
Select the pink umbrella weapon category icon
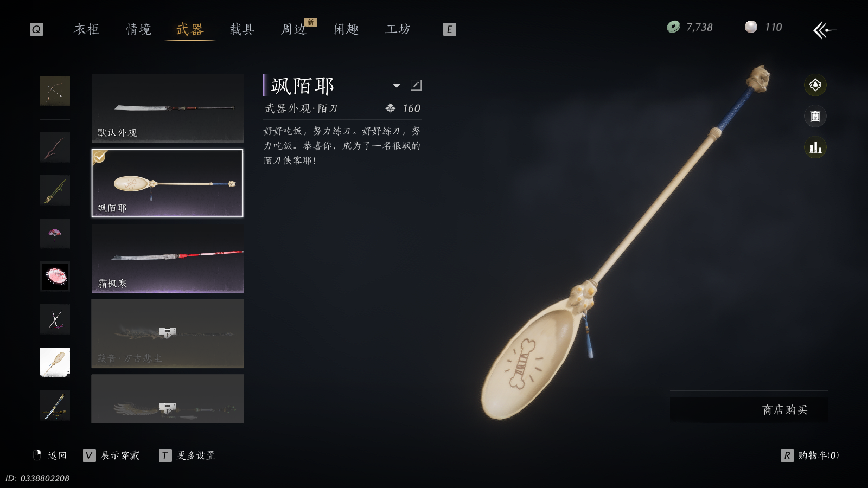click(x=55, y=277)
